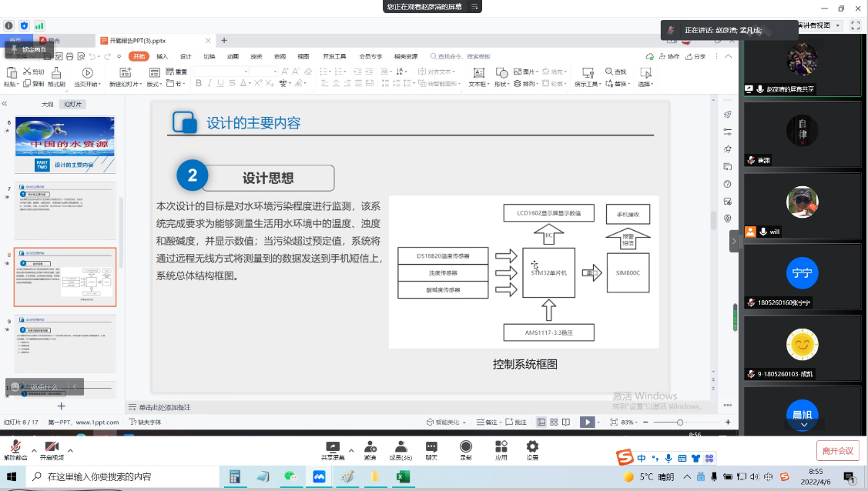Screen dimensions: 868x491
Task: Collapse the participant video side panel
Action: (734, 241)
